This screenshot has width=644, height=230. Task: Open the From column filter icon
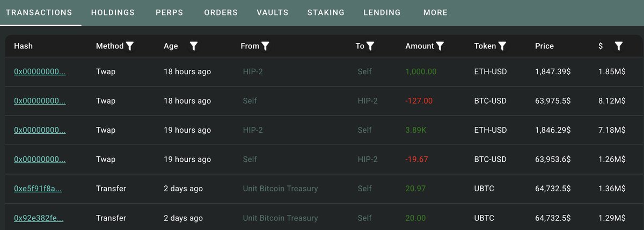265,46
